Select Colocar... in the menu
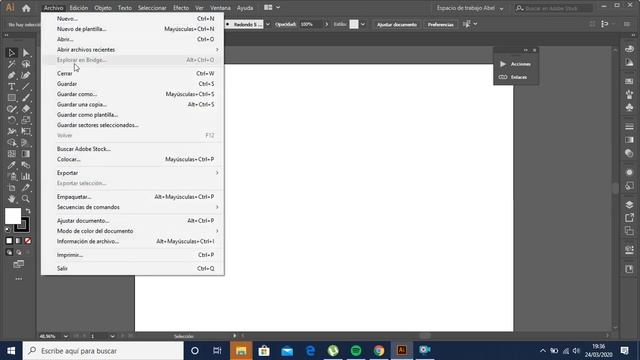 pyautogui.click(x=133, y=159)
